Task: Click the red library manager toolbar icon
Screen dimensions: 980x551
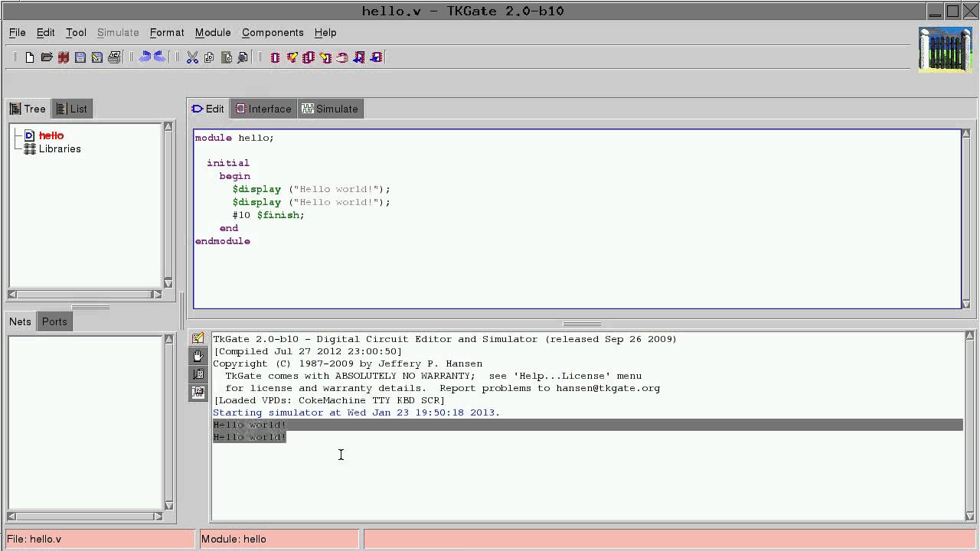Action: click(64, 57)
